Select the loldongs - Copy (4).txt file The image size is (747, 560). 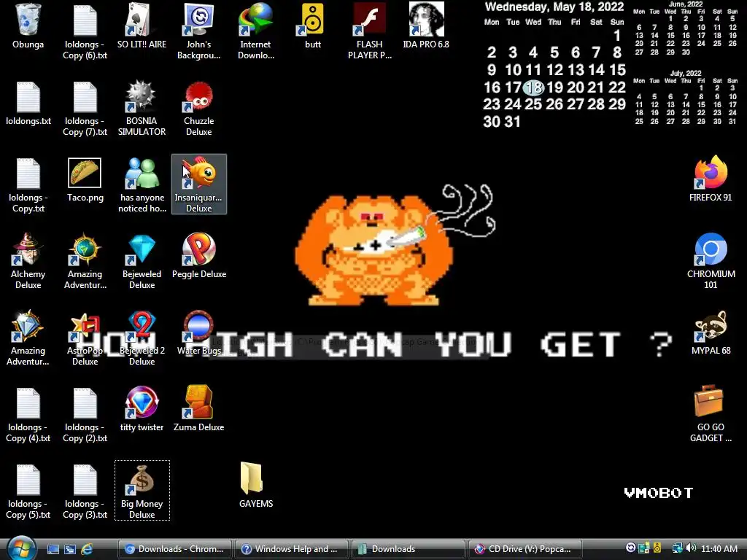coord(28,415)
